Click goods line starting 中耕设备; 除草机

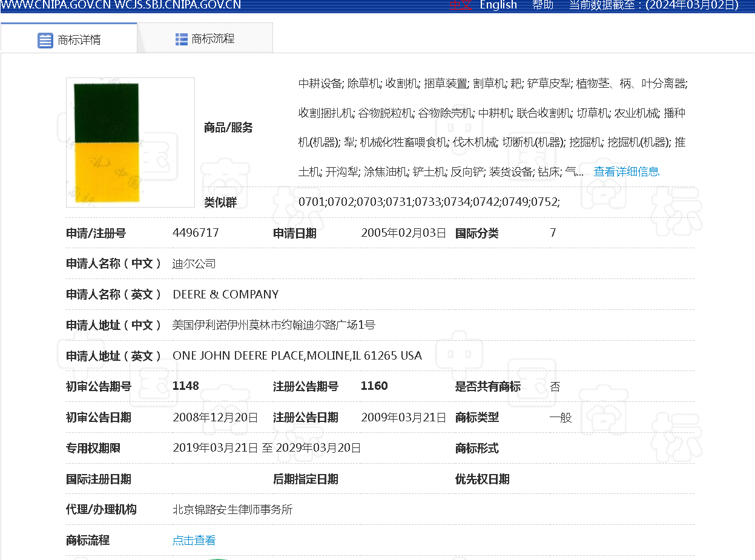point(493,84)
